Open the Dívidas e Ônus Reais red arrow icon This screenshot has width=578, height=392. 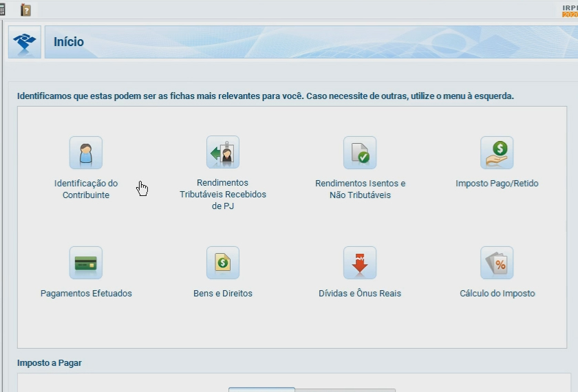(x=360, y=263)
